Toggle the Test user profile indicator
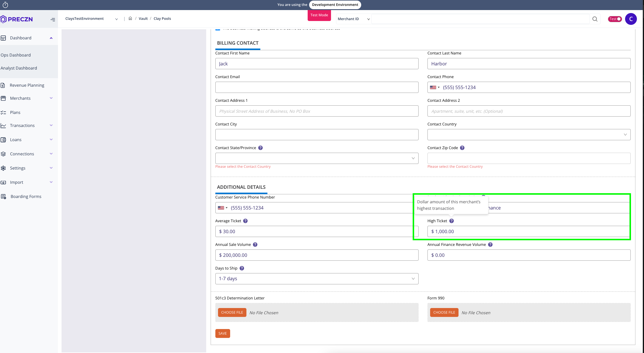The height and width of the screenshot is (353, 644). click(614, 19)
